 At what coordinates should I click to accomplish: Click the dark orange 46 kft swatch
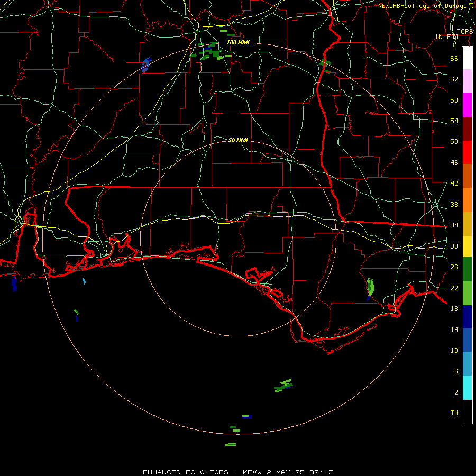[467, 176]
